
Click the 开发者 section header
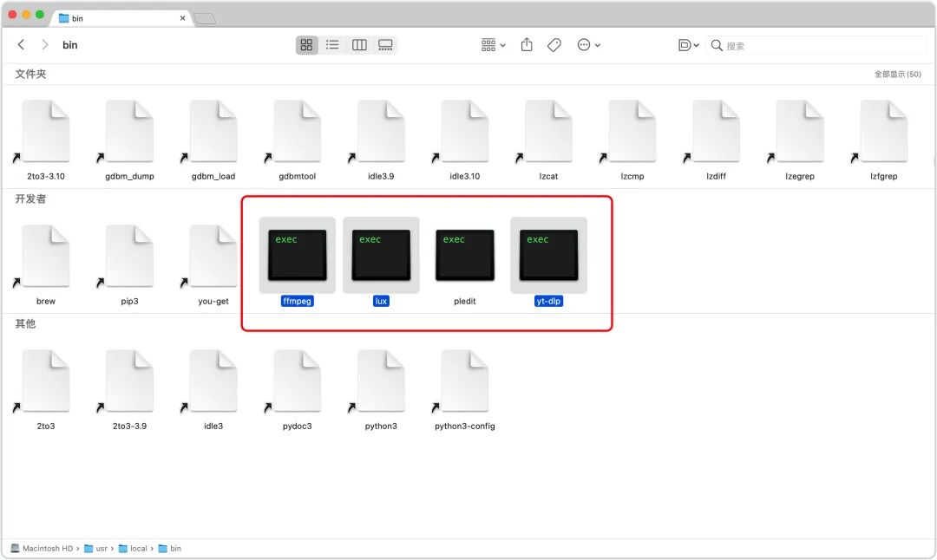30,199
